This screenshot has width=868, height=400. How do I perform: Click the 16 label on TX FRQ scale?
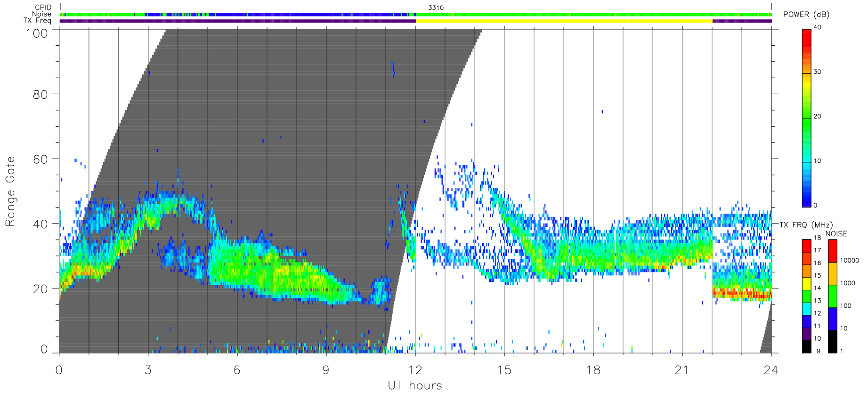click(x=817, y=263)
